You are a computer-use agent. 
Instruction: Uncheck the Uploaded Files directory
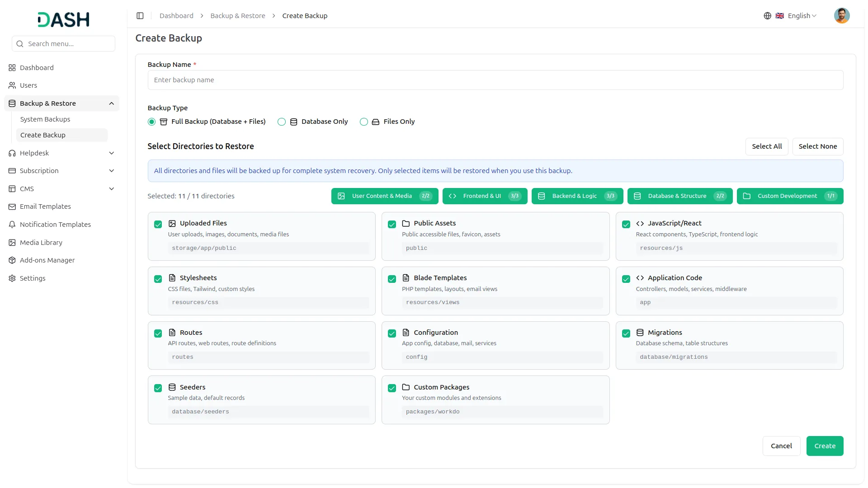coord(157,225)
